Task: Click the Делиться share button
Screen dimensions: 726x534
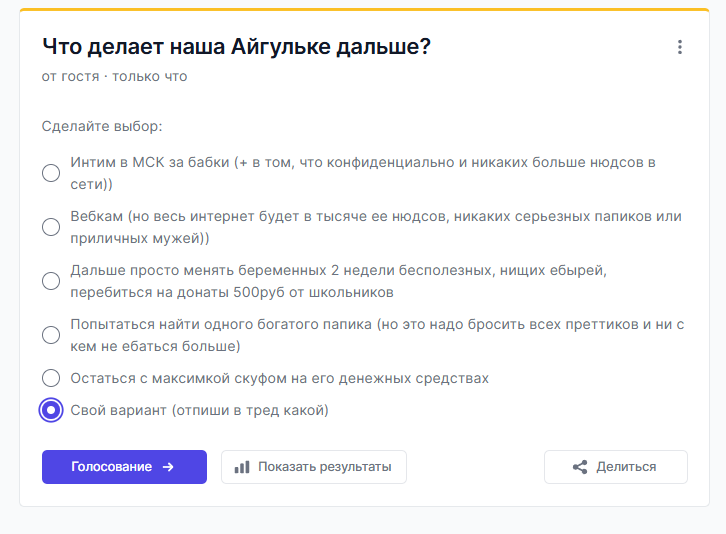Action: pyautogui.click(x=616, y=467)
